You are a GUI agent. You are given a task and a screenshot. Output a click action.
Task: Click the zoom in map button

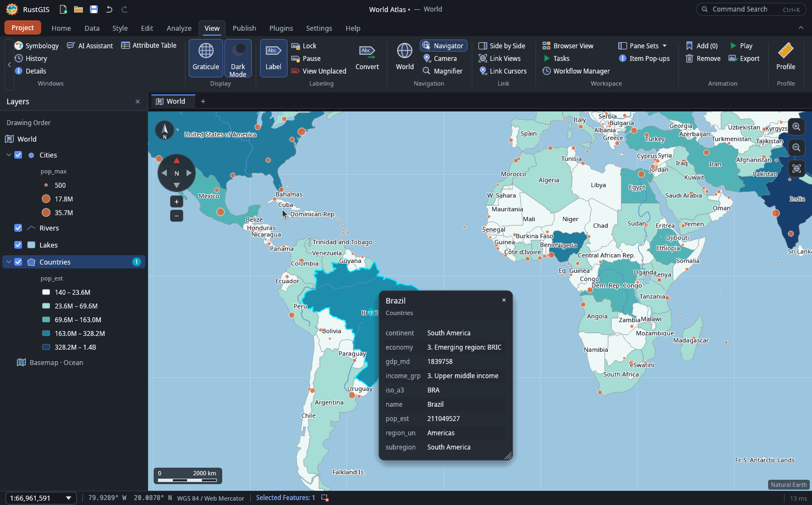click(x=796, y=127)
